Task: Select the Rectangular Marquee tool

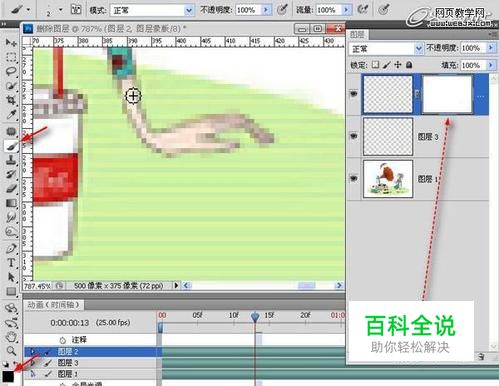Action: click(11, 57)
